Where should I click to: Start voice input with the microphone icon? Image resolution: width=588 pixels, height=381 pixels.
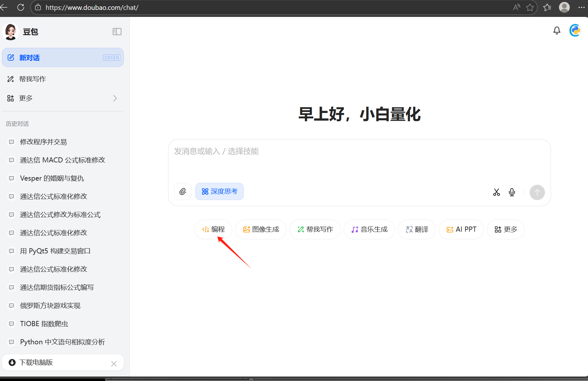click(512, 192)
